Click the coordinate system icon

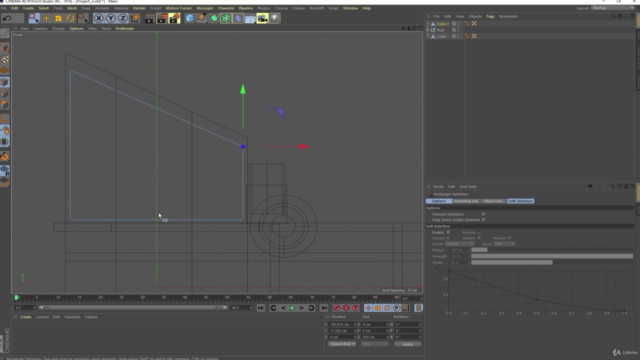pos(135,18)
